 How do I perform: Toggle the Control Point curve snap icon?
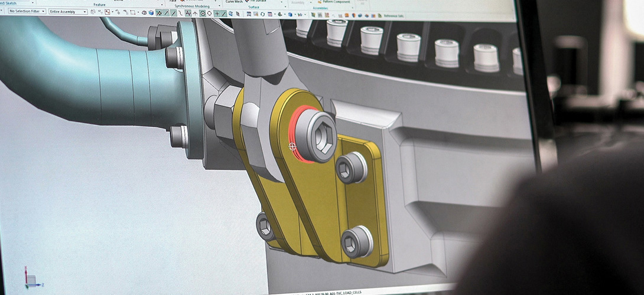pos(181,13)
